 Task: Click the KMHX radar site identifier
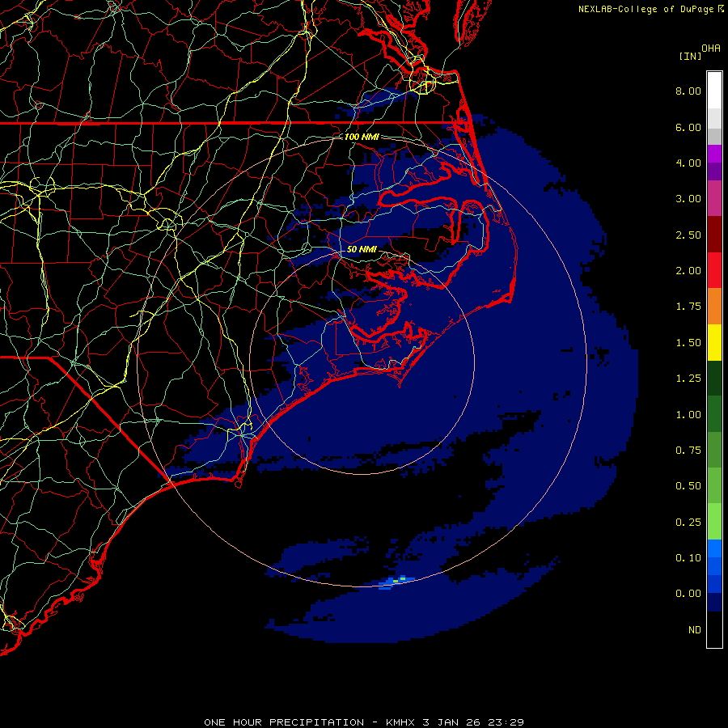click(x=400, y=722)
